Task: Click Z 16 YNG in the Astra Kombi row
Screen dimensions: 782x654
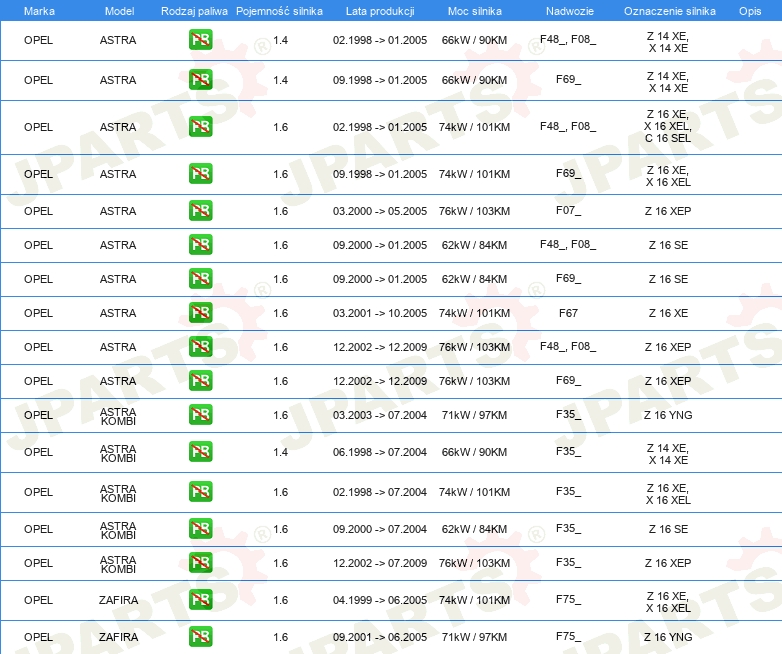Action: [x=668, y=415]
